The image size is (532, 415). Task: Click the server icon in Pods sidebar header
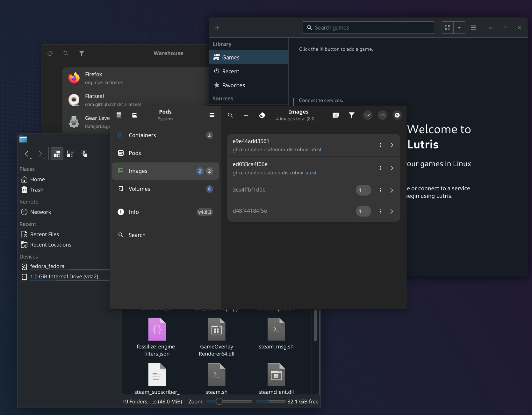(135, 115)
